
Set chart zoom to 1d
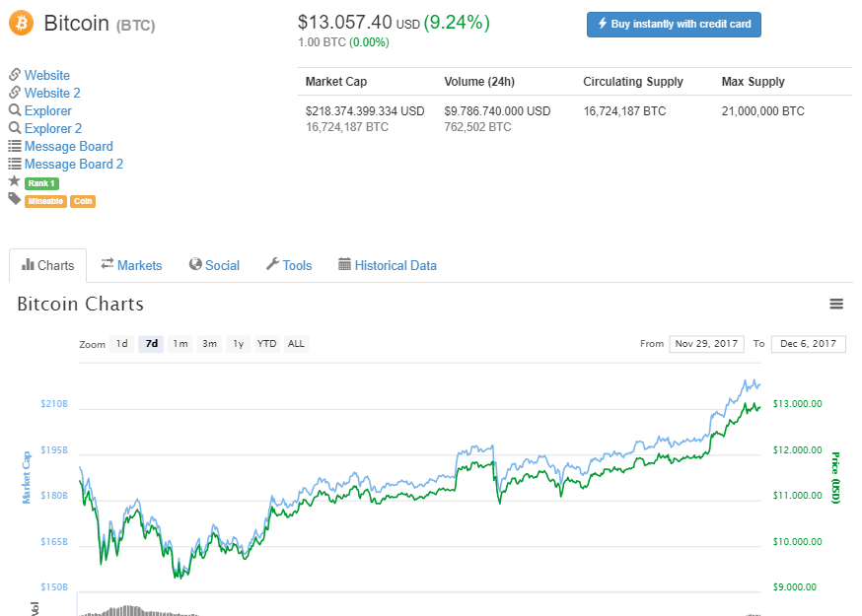point(122,344)
